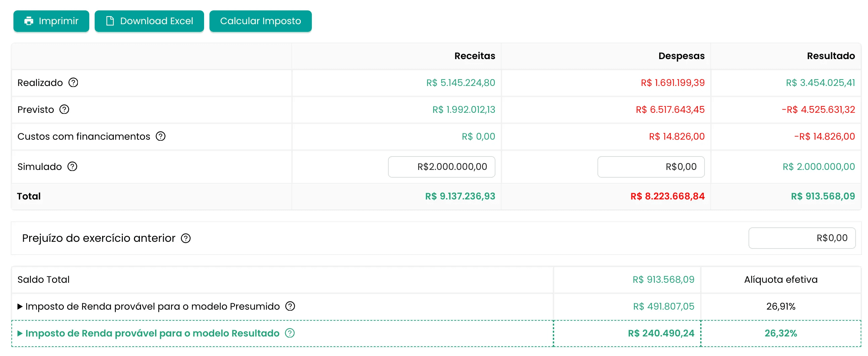Select Previsto despesas R$ 6.517.643,45
The image size is (868, 356).
(670, 109)
